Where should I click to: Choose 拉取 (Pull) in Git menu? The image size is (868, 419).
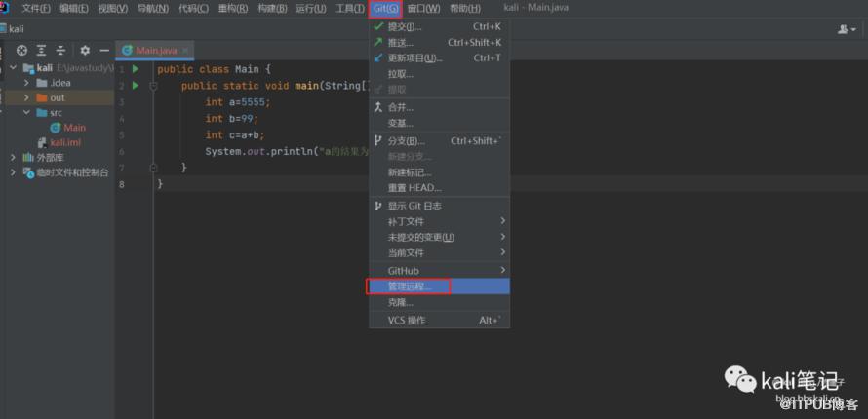pos(440,74)
